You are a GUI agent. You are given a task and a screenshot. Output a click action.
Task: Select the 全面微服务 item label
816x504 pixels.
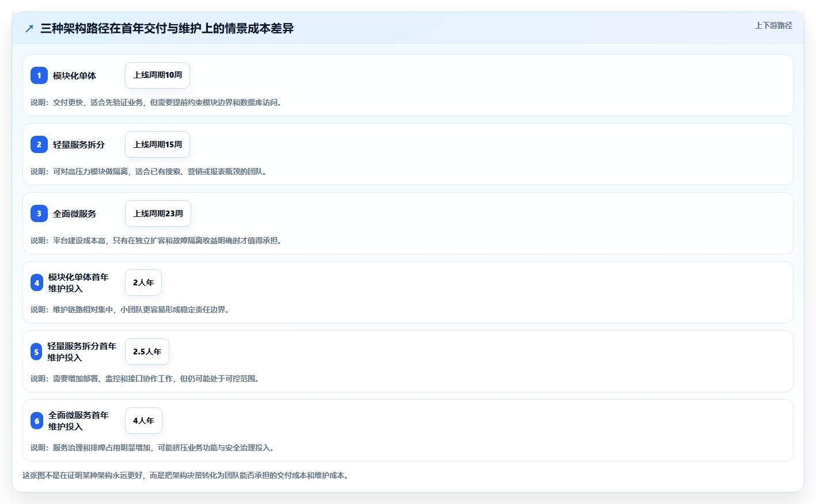click(x=74, y=213)
